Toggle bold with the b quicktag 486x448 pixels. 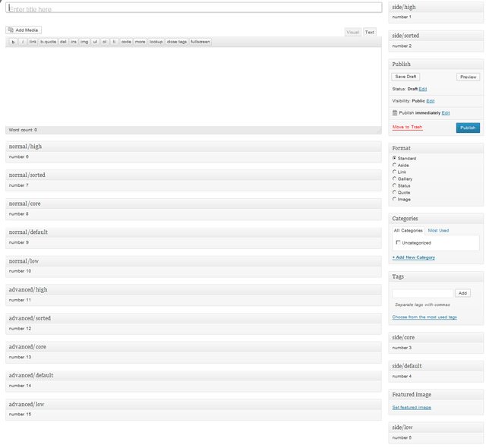coord(13,42)
